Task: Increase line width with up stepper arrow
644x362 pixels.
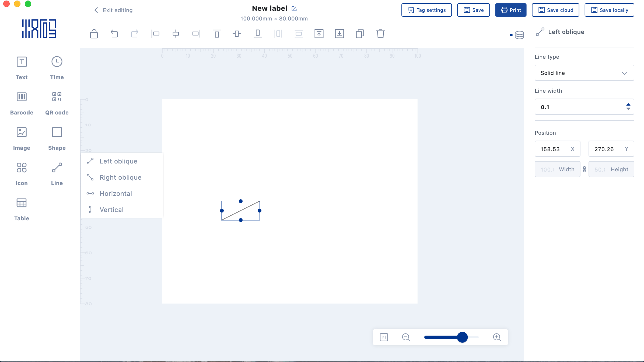Action: click(628, 105)
